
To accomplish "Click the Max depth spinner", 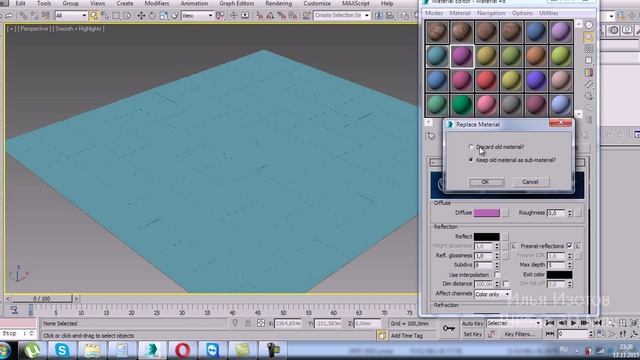I will (570, 265).
